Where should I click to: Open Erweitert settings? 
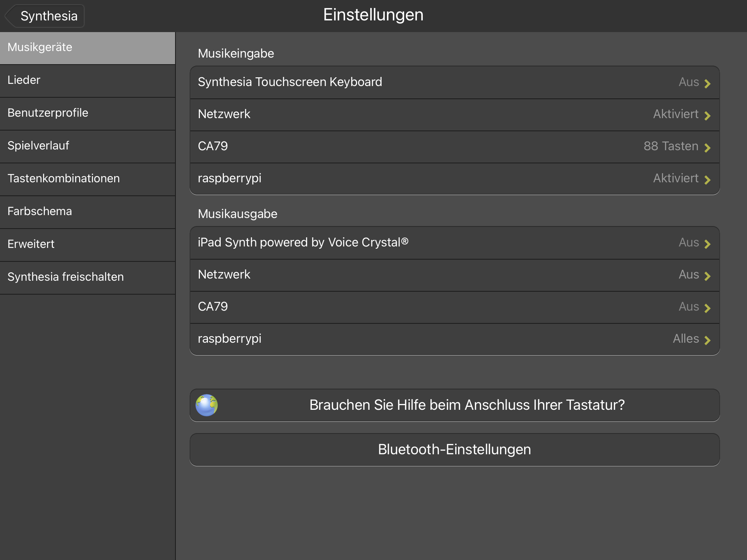click(88, 245)
